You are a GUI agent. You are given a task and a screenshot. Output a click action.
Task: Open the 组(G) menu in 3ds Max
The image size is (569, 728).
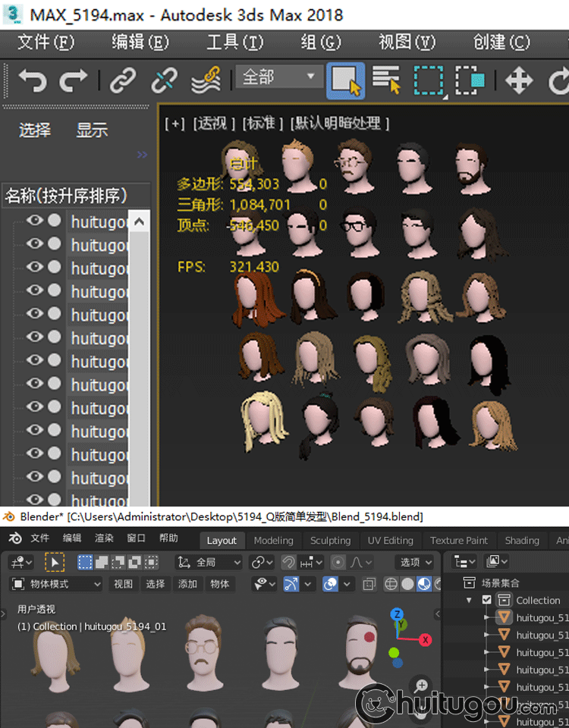click(320, 42)
